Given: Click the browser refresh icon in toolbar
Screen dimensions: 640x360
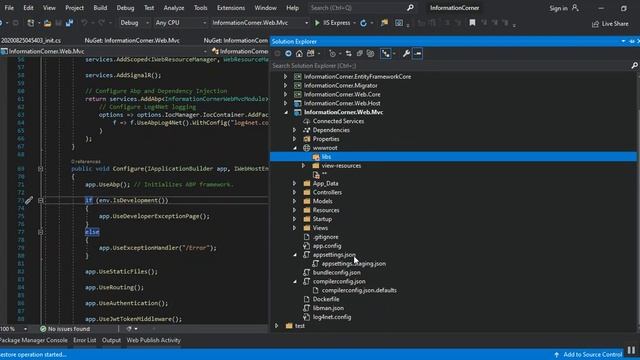Looking at the screenshot, I should pos(363,23).
